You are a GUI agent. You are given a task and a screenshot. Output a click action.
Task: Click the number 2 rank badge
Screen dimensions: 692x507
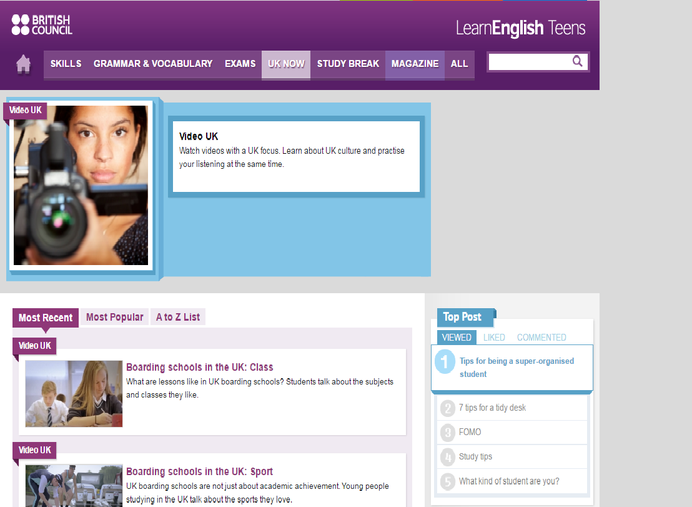(x=448, y=408)
